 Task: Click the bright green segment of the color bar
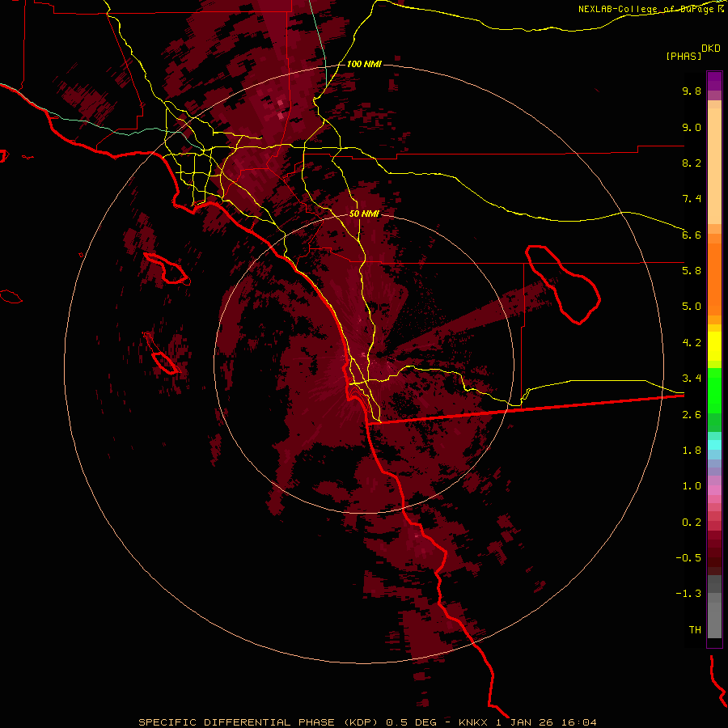point(714,390)
